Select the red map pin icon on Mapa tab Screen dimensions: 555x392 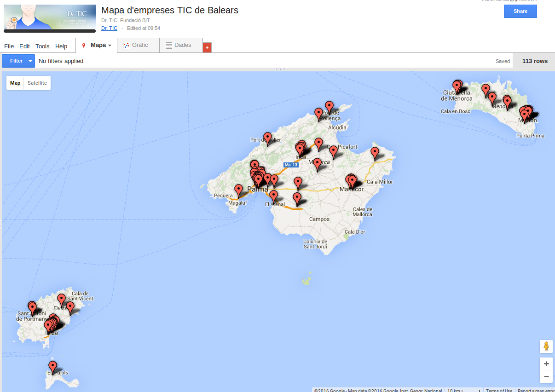point(83,45)
